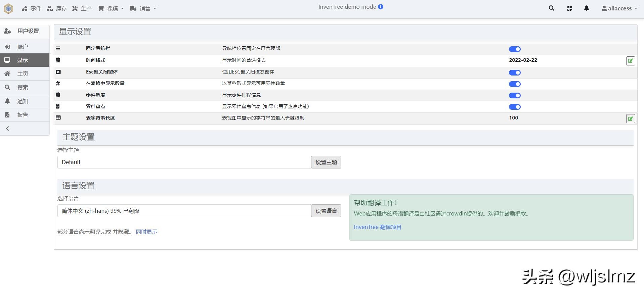This screenshot has width=644, height=294.
Task: Edit the 表字符串长度 value
Action: tap(630, 118)
